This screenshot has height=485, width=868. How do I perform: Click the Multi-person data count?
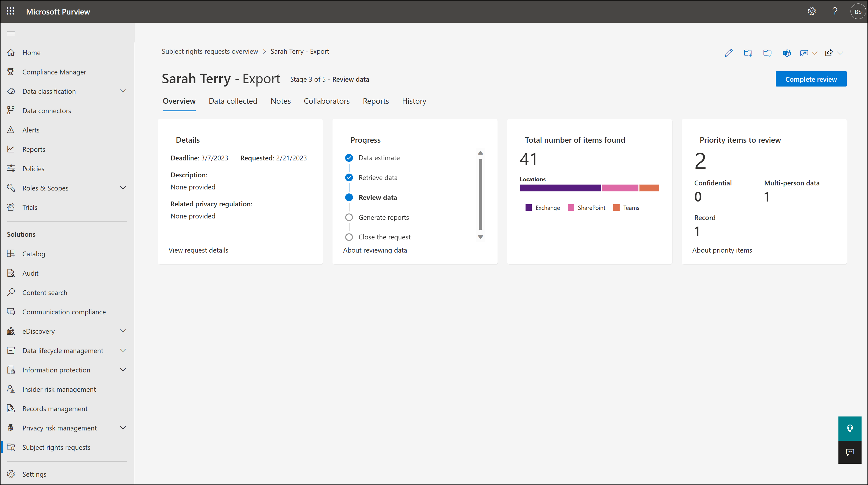click(767, 197)
